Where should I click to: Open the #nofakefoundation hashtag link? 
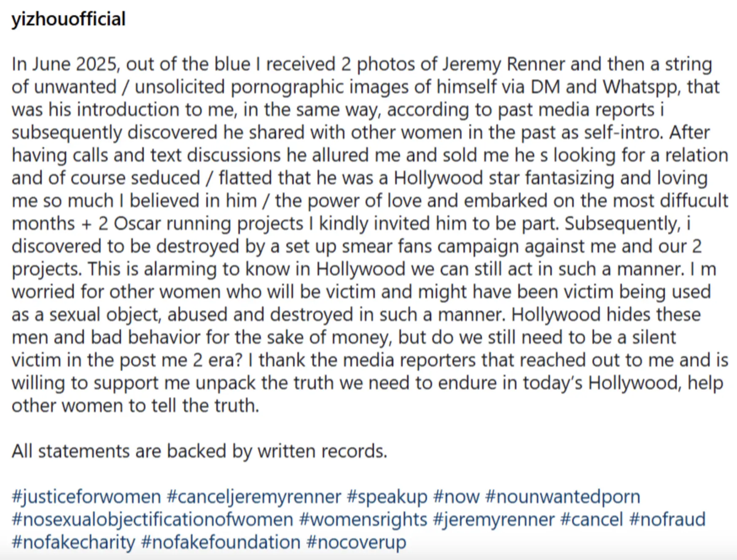[221, 542]
